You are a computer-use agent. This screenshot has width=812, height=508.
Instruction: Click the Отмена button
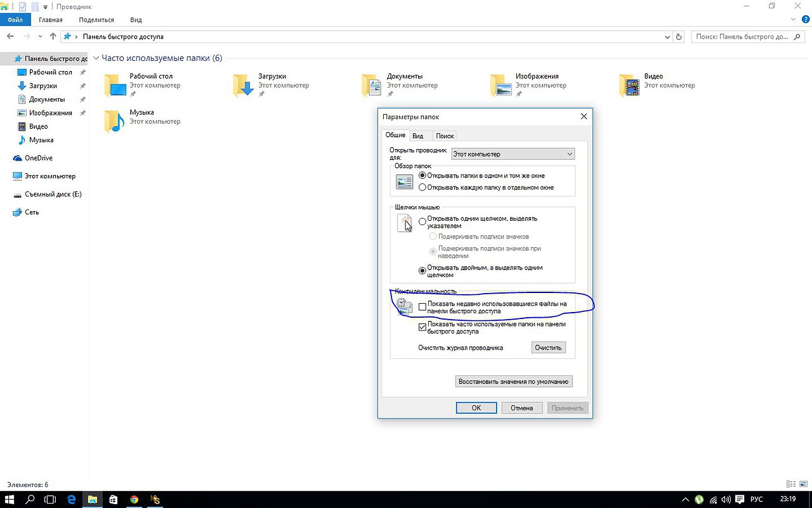tap(521, 408)
